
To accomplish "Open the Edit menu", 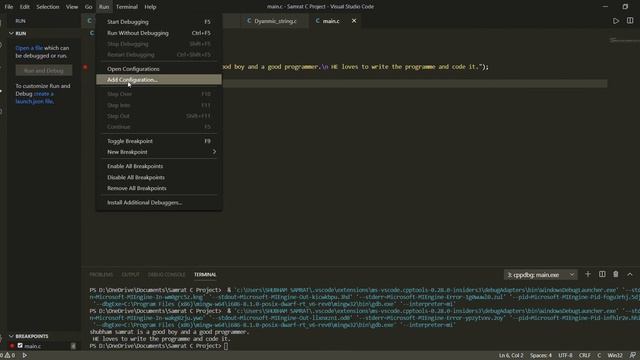I will (x=24, y=7).
